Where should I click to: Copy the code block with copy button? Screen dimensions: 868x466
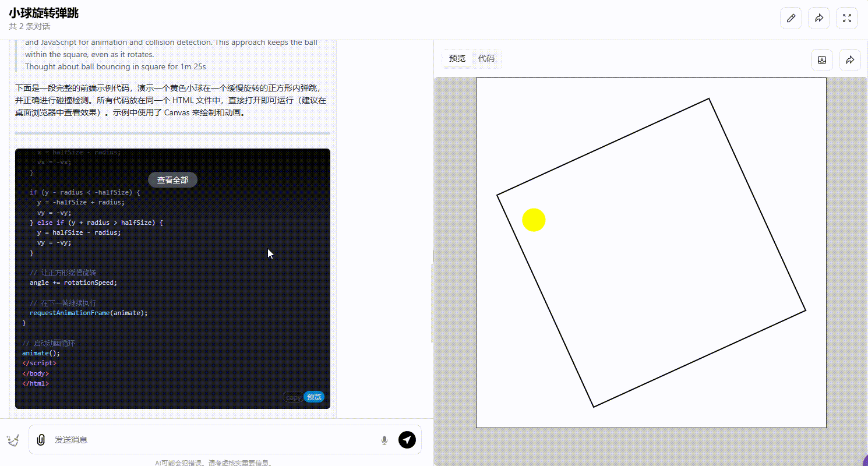293,397
